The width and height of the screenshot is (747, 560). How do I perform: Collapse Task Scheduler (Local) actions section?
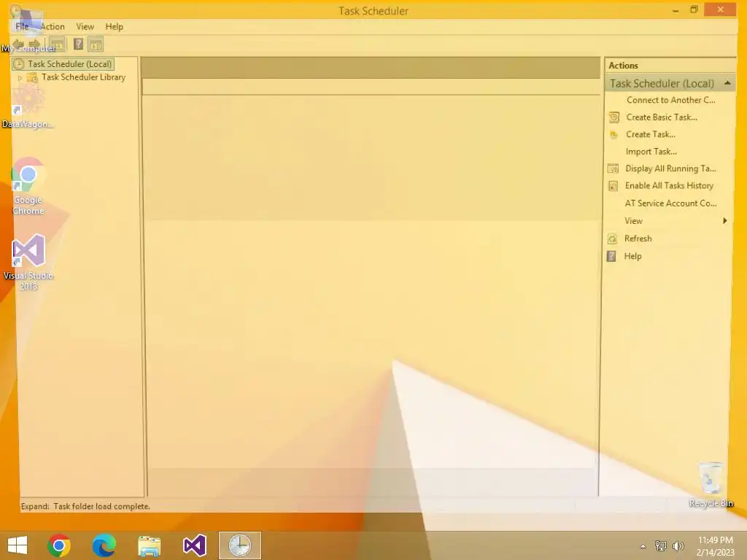(x=727, y=83)
